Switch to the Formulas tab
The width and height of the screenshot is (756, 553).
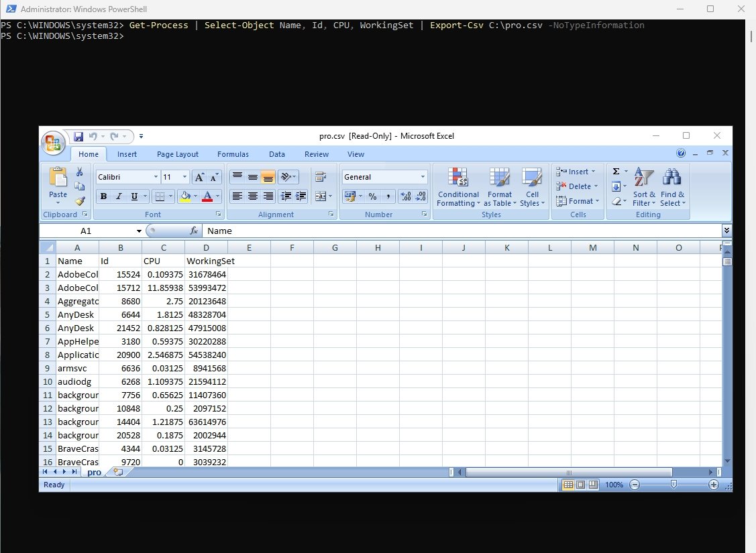[x=233, y=154]
